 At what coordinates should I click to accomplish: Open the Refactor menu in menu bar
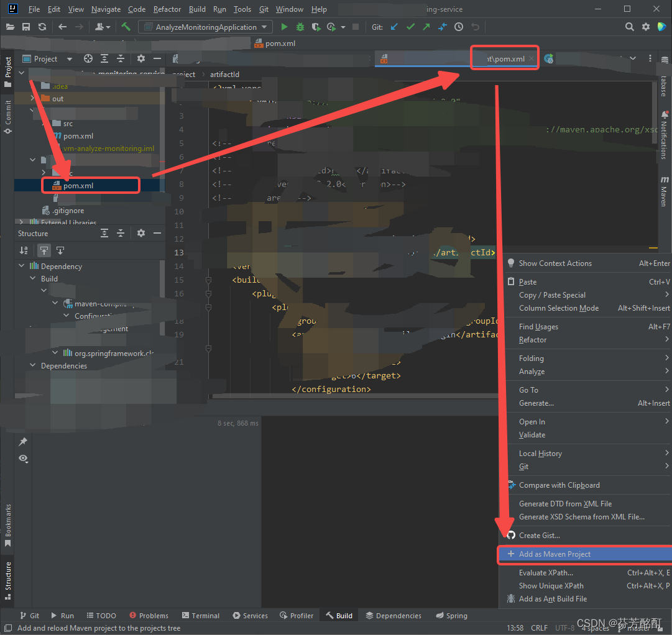click(x=167, y=9)
